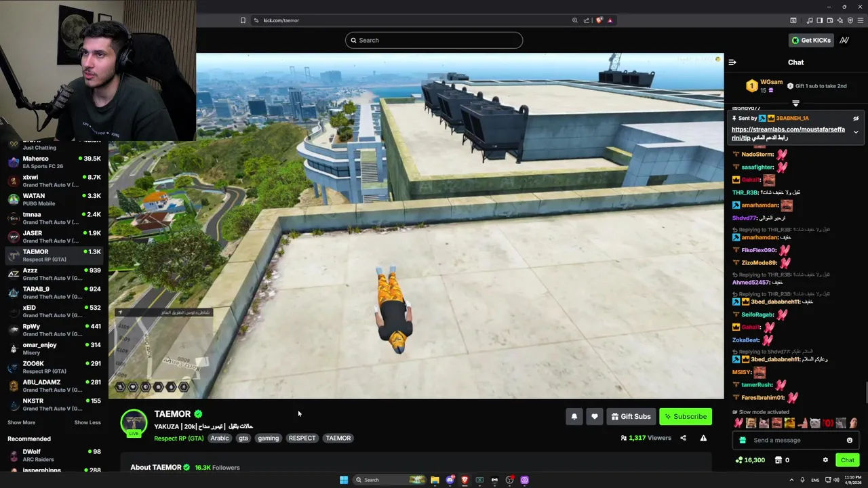Send message with green Chat button

[848, 460]
